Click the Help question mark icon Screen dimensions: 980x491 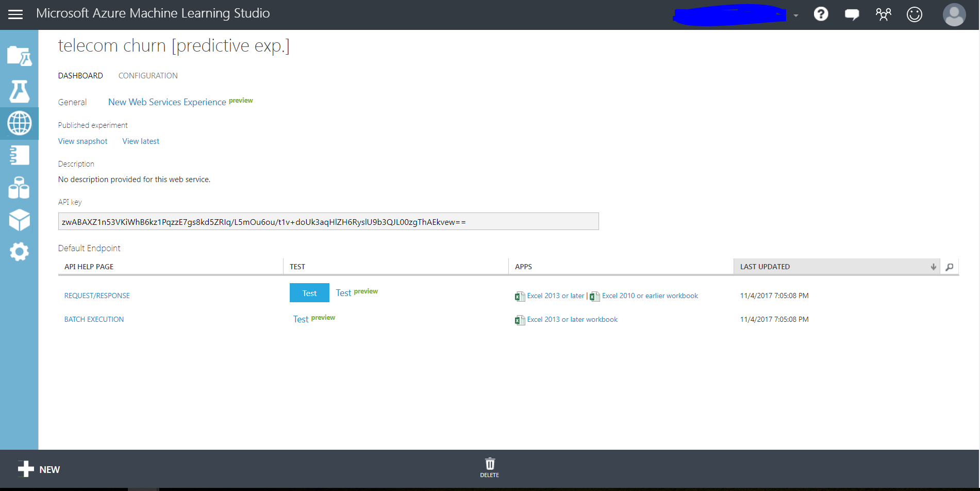821,14
